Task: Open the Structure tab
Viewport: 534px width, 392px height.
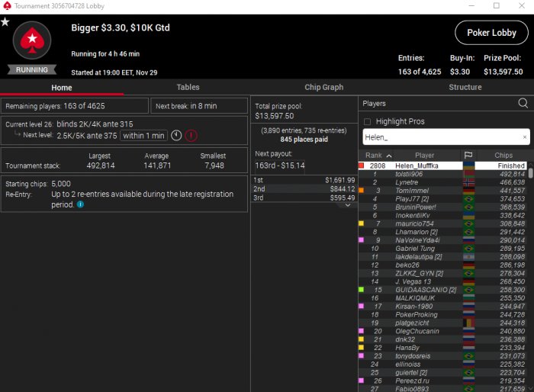Action: coord(465,87)
